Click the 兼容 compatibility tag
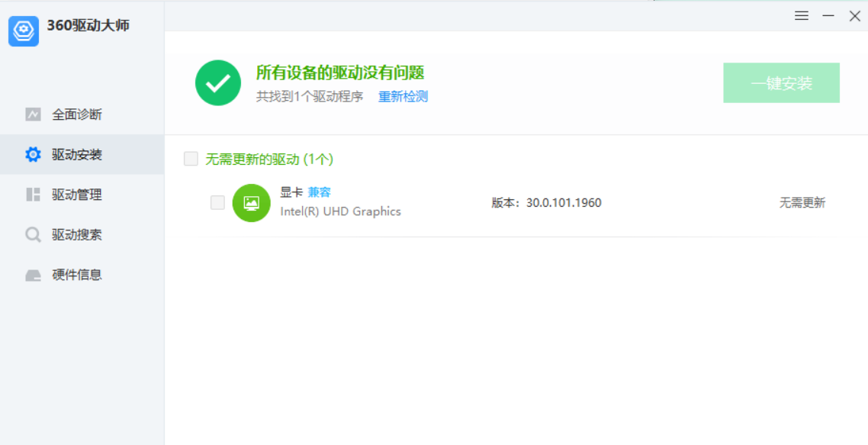The width and height of the screenshot is (868, 445). coord(319,192)
